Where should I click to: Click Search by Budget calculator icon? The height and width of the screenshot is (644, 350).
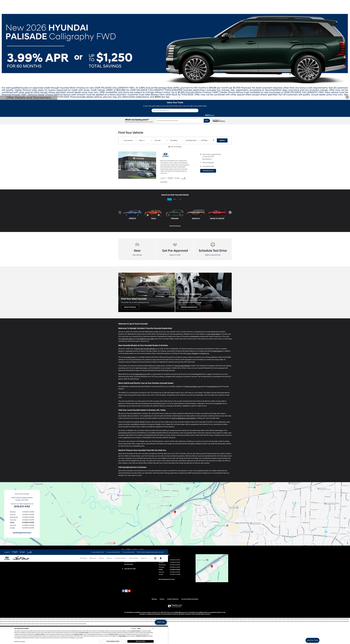[169, 147]
